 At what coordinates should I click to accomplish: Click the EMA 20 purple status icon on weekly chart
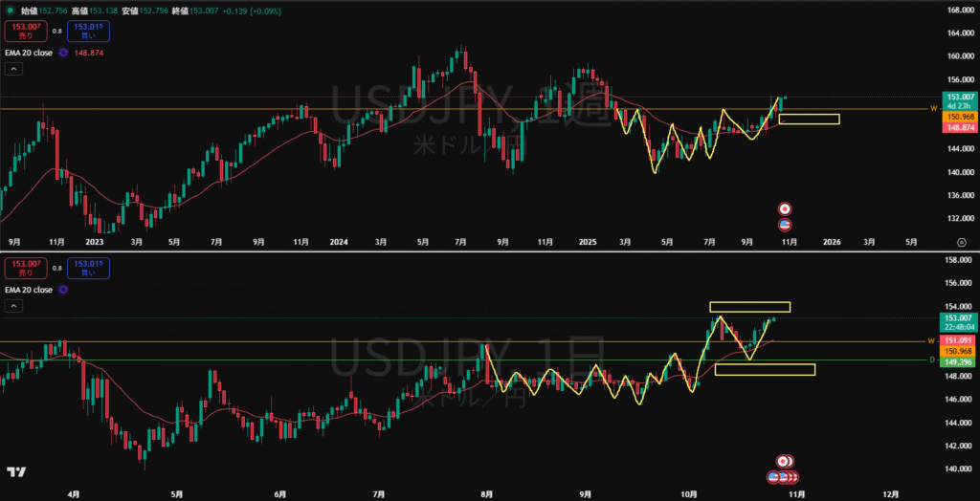pos(62,53)
